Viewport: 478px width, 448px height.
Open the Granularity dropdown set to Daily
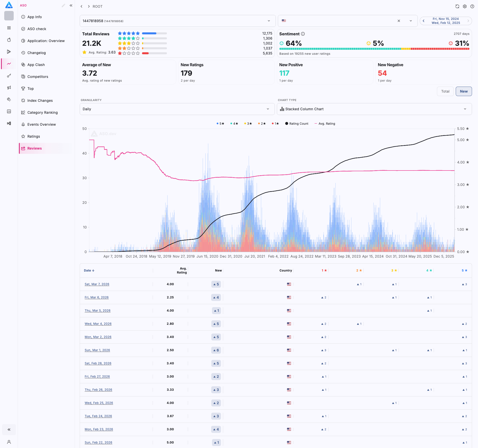tap(177, 109)
